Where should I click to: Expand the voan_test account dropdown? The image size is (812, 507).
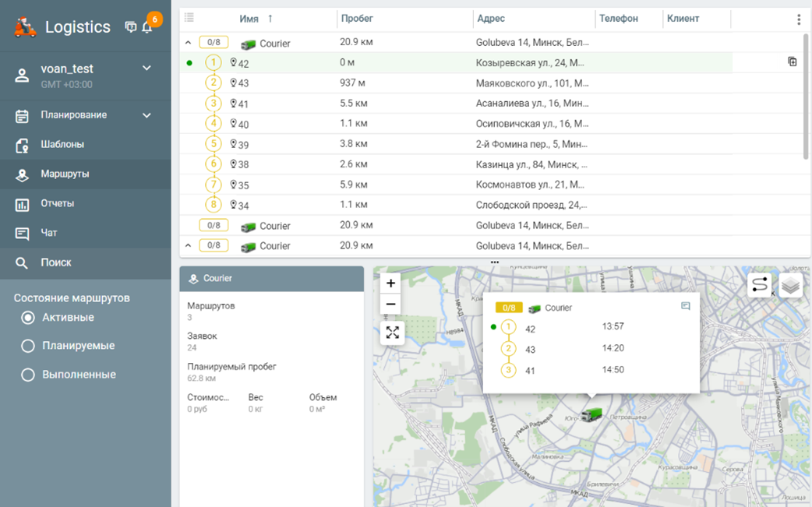point(147,69)
